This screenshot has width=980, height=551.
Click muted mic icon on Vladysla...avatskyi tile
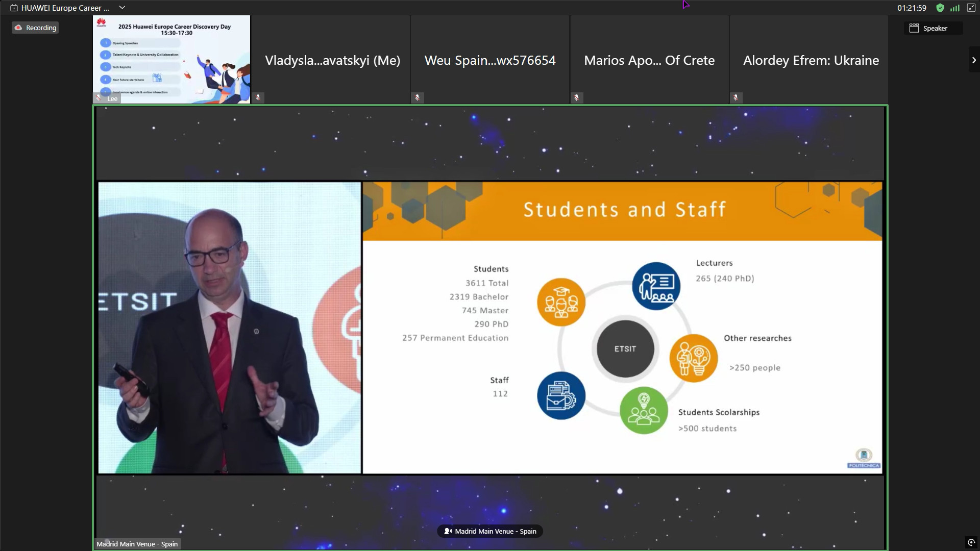258,97
